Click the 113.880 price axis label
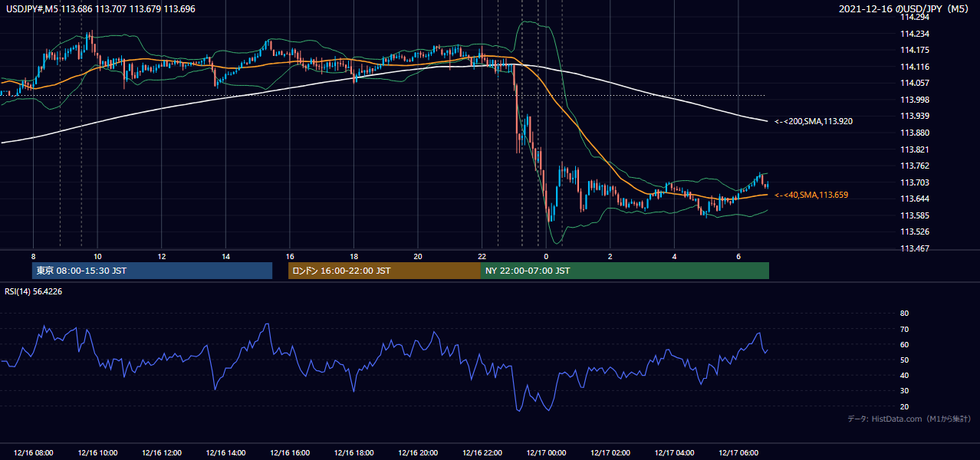This screenshot has width=980, height=460. pos(915,133)
